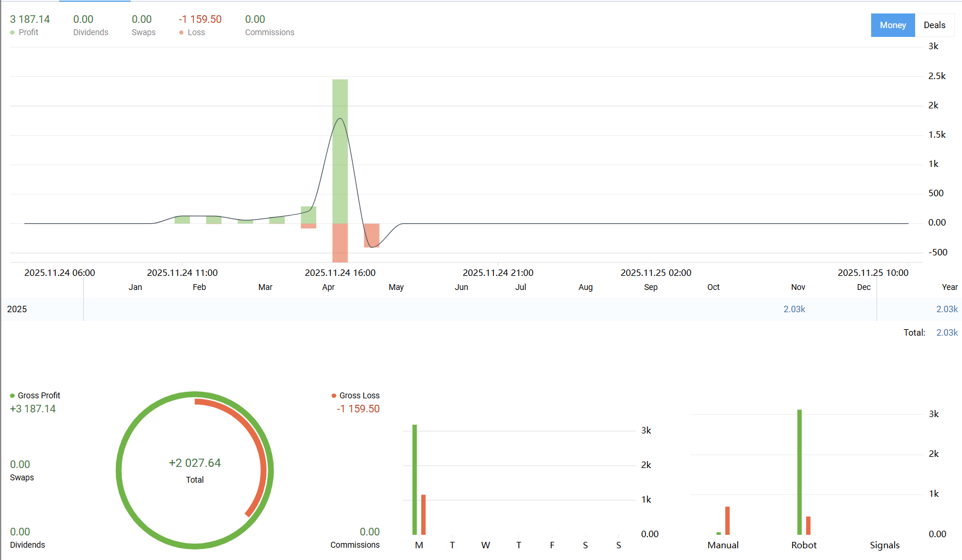Click the 2025.11.24 16:00 time axis label

coord(340,273)
